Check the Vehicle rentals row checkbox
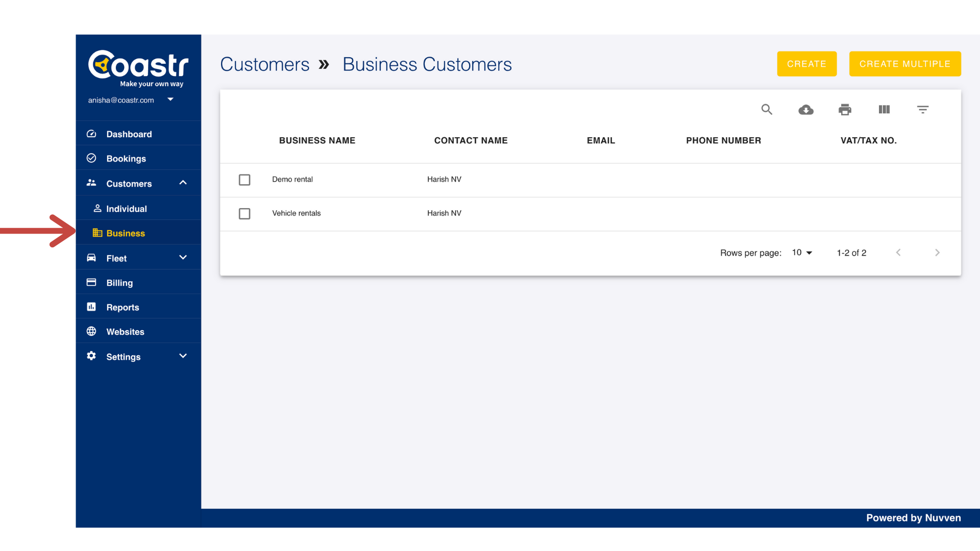Screen dimensions: 980x551 pos(244,214)
